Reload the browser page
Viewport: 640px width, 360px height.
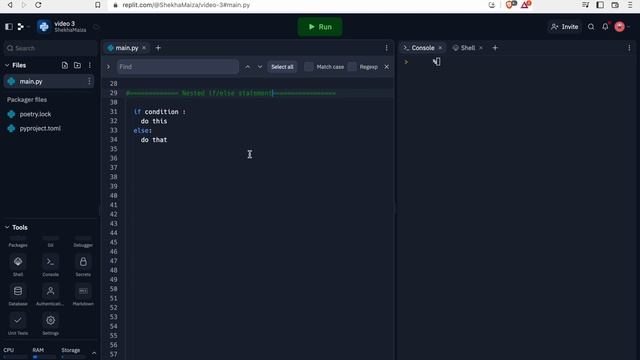coord(38,5)
